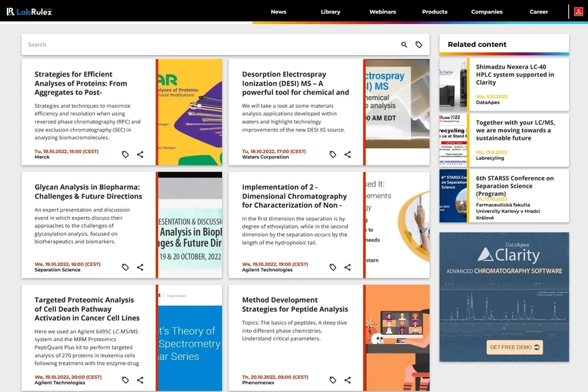Click Phenomenex company name

coord(258,383)
